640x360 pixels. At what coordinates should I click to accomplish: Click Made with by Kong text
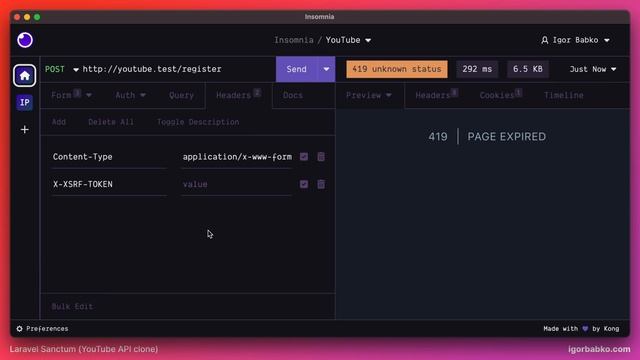pyautogui.click(x=581, y=329)
